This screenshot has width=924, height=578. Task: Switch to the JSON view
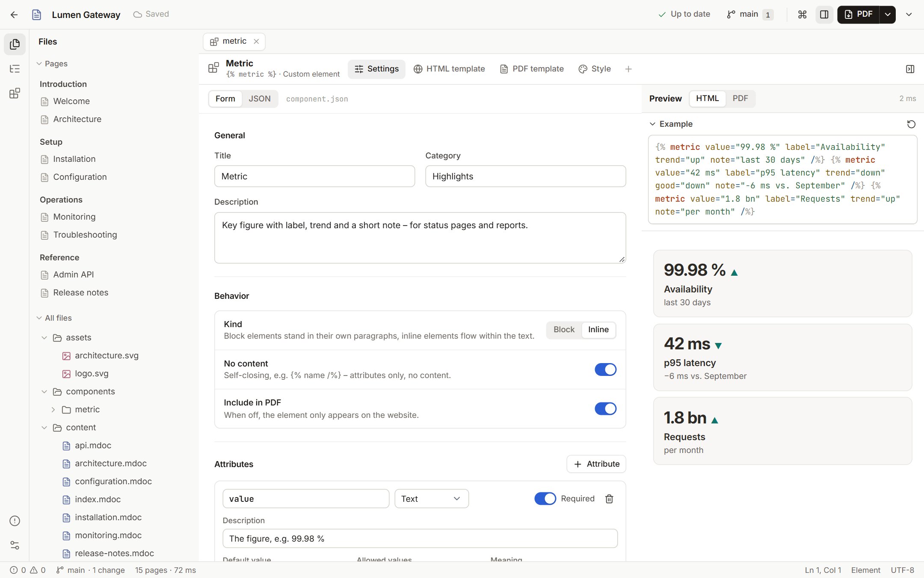[x=260, y=99]
